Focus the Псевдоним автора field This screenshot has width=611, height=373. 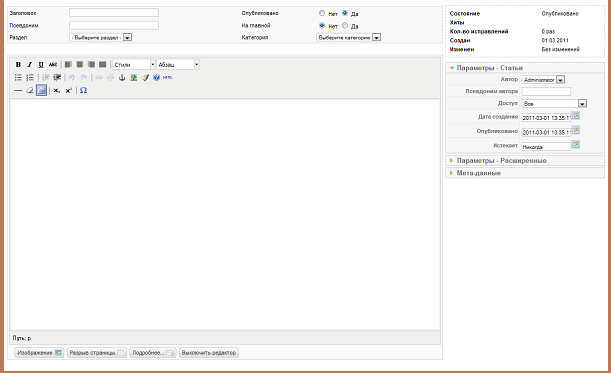[x=546, y=91]
